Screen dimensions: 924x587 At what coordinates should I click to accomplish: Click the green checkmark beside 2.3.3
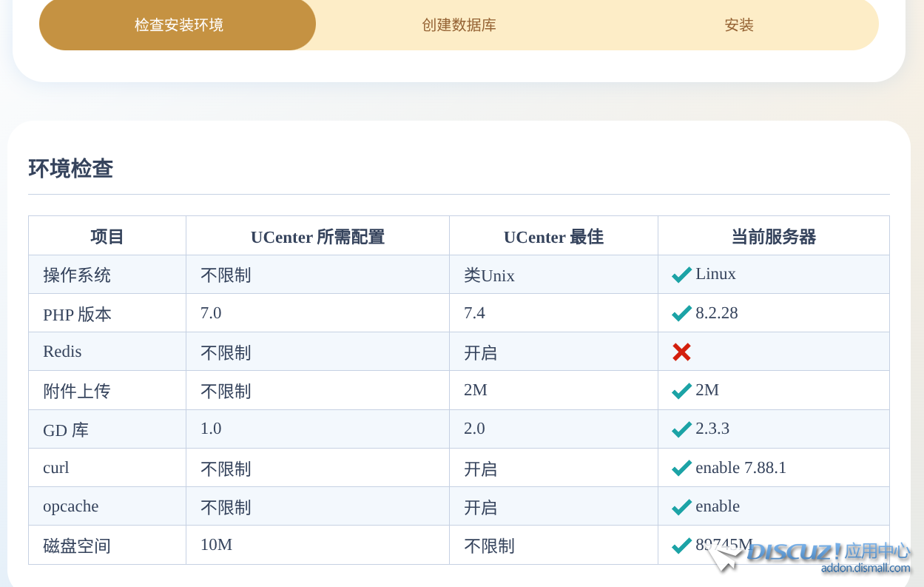point(681,429)
